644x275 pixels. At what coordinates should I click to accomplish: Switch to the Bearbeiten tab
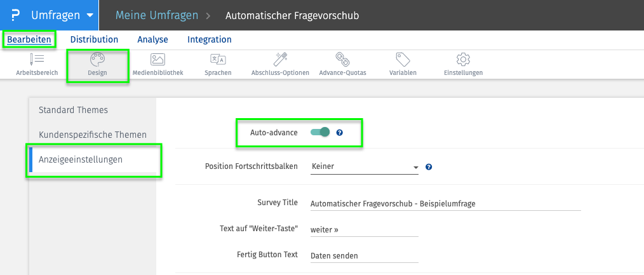pyautogui.click(x=29, y=40)
